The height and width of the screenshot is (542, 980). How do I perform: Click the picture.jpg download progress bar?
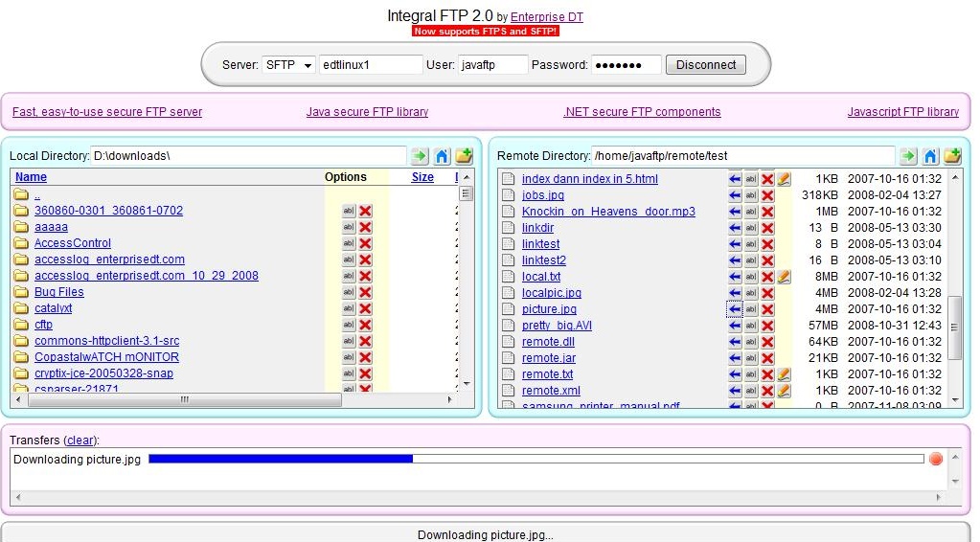536,459
